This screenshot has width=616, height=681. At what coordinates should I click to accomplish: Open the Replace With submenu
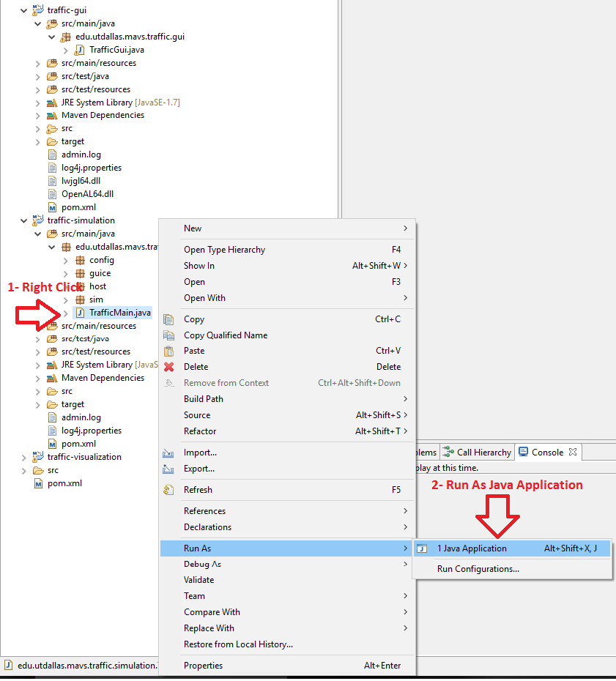coord(288,628)
